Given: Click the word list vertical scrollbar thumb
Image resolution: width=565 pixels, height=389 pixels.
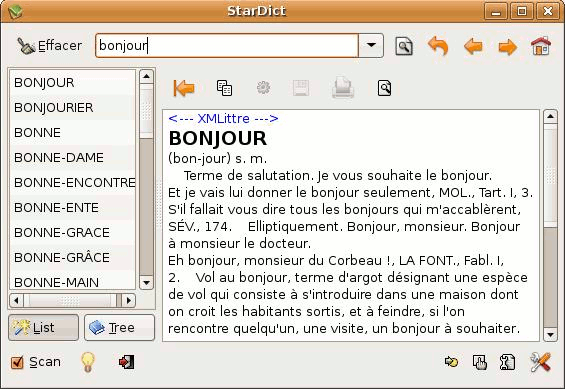Looking at the screenshot, I should (x=146, y=111).
